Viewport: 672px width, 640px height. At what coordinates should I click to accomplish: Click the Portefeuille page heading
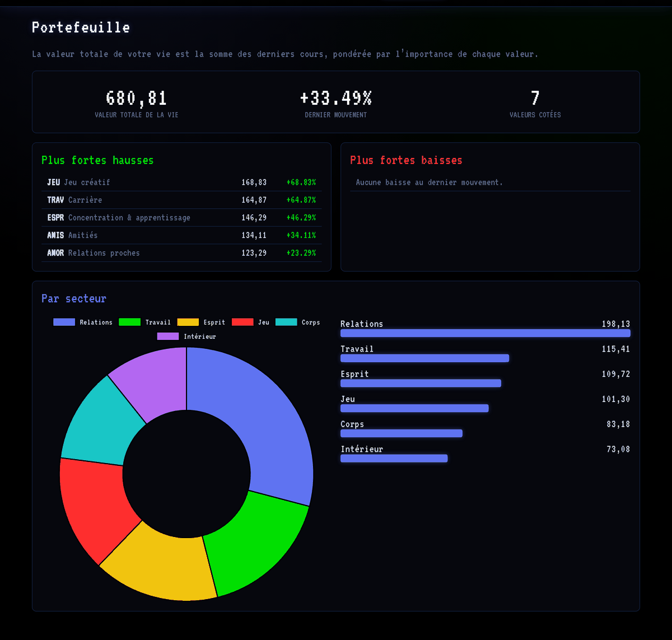click(x=81, y=27)
